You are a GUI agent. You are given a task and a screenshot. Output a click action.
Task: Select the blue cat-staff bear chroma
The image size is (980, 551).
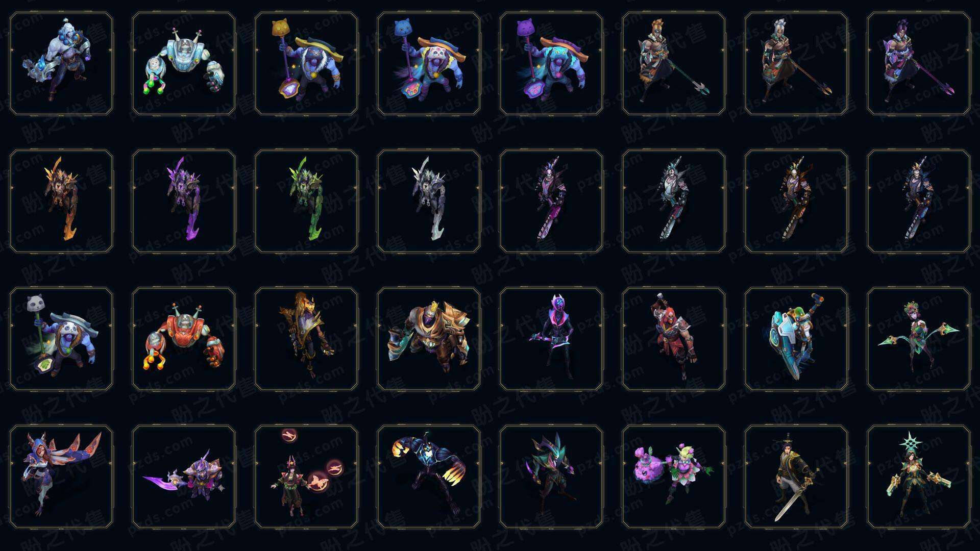[429, 64]
